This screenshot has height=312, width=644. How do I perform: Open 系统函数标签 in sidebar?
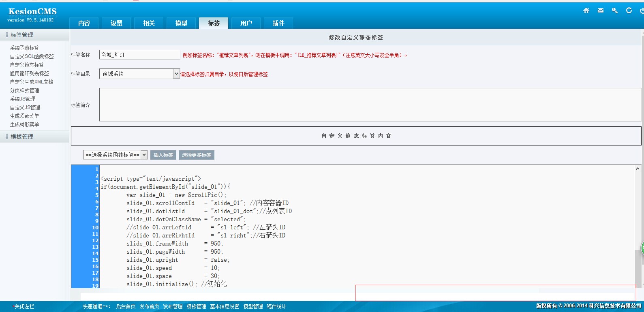coord(25,48)
